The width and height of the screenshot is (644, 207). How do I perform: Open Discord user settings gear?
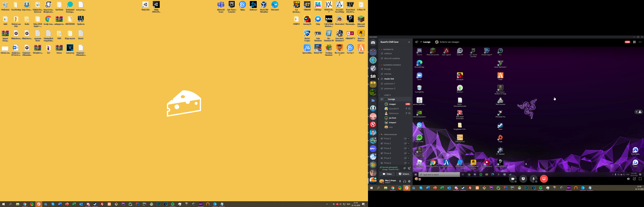coord(409,181)
